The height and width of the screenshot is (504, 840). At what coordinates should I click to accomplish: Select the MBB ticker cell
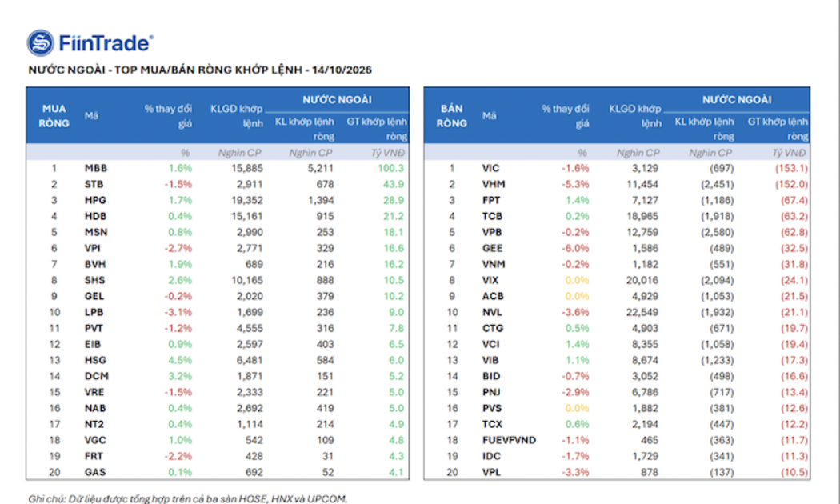pos(96,168)
